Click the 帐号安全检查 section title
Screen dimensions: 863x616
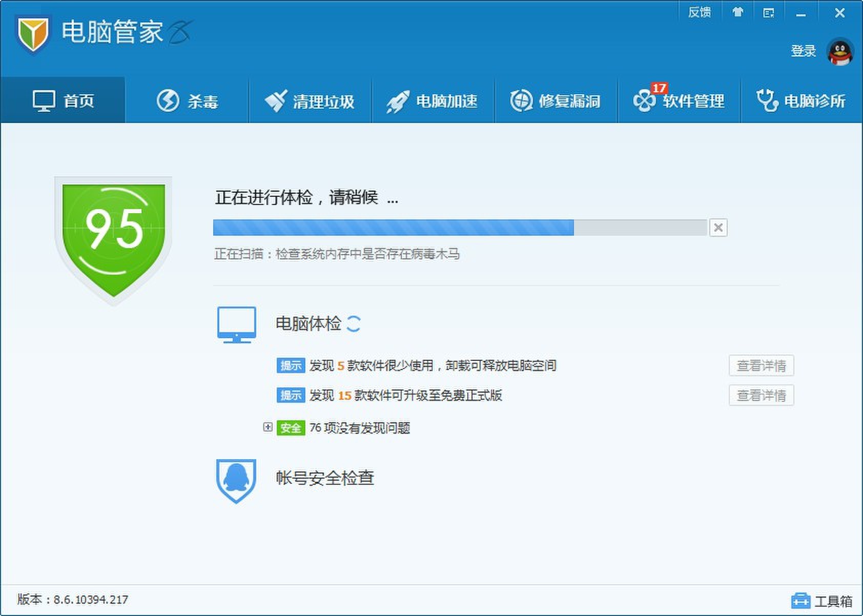click(325, 478)
